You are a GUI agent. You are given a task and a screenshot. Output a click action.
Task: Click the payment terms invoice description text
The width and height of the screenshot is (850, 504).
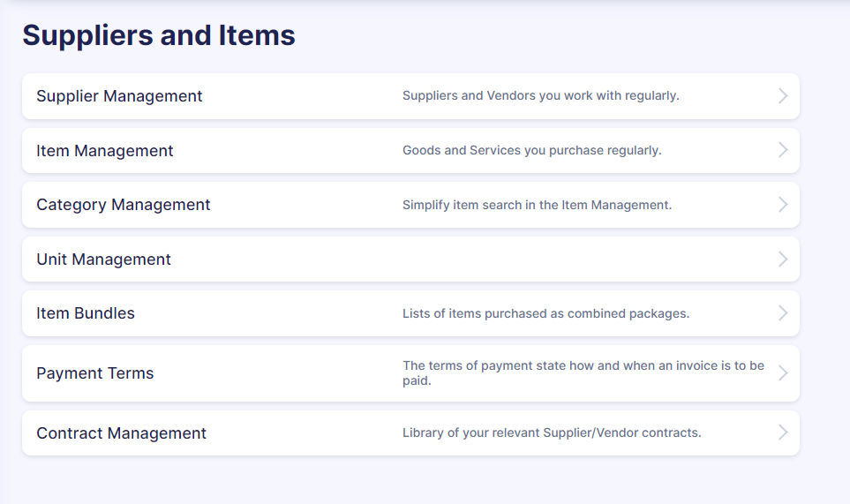pyautogui.click(x=583, y=372)
